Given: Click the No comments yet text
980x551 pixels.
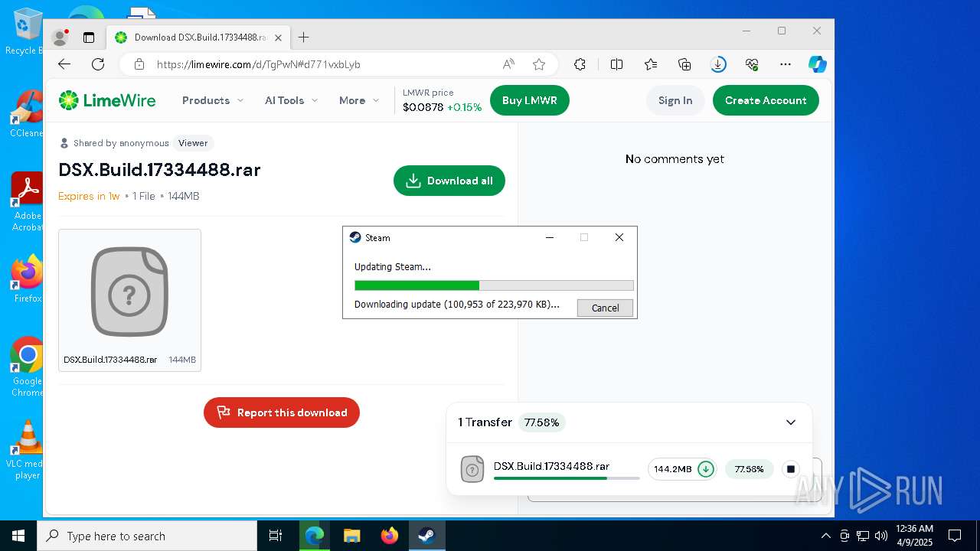Looking at the screenshot, I should click(675, 159).
